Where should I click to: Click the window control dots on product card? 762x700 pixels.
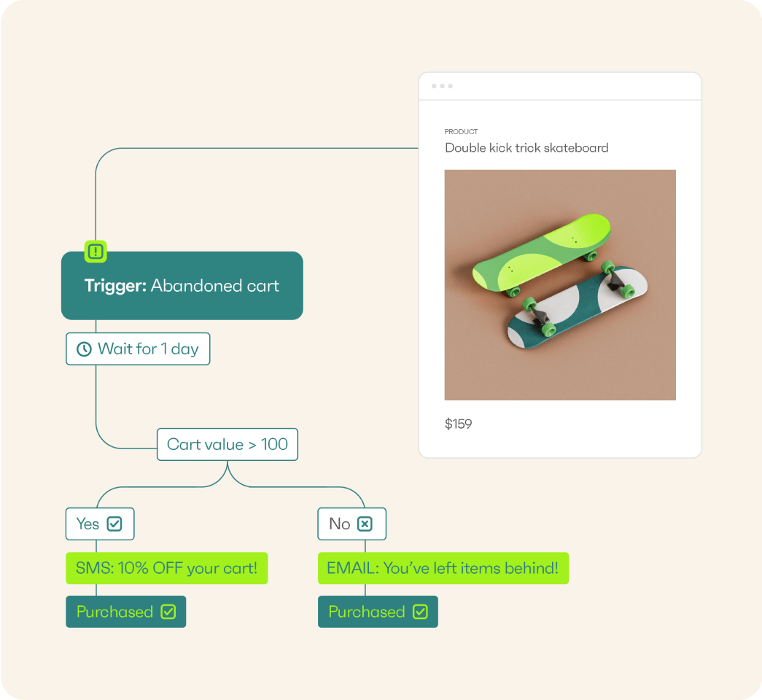pos(442,86)
